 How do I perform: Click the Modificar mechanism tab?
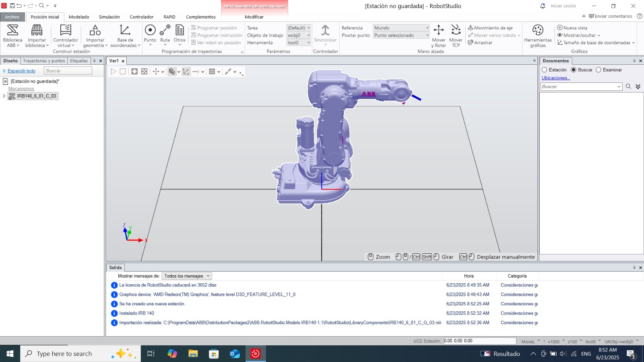tap(254, 17)
